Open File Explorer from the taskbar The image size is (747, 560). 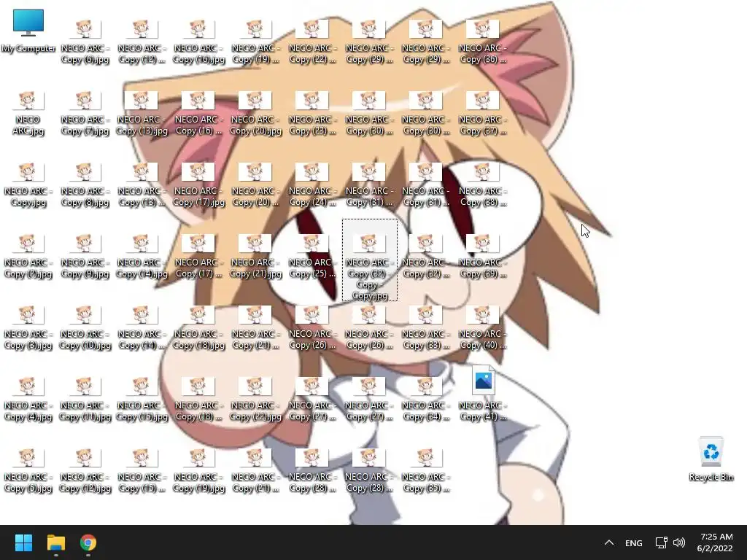point(55,542)
